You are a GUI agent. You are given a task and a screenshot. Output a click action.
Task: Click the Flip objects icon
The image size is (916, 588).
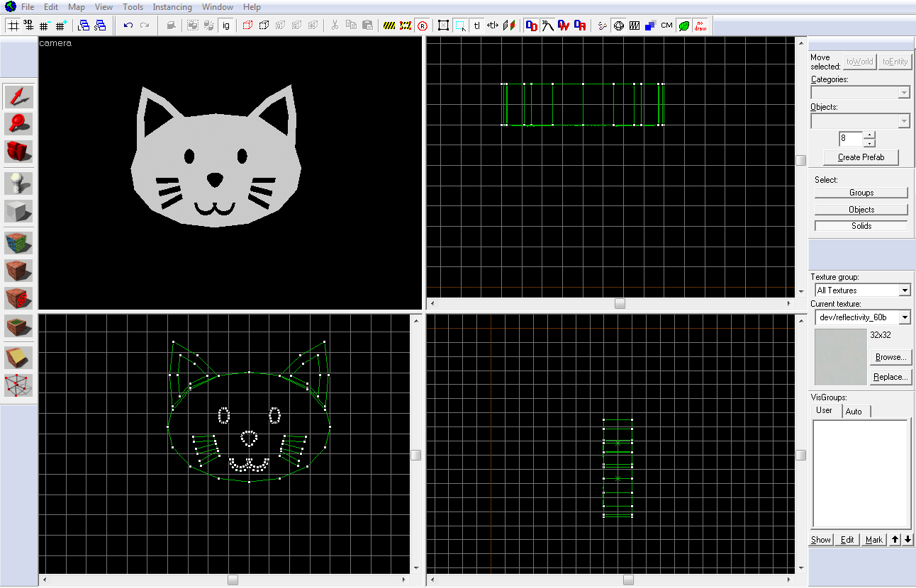[x=509, y=26]
